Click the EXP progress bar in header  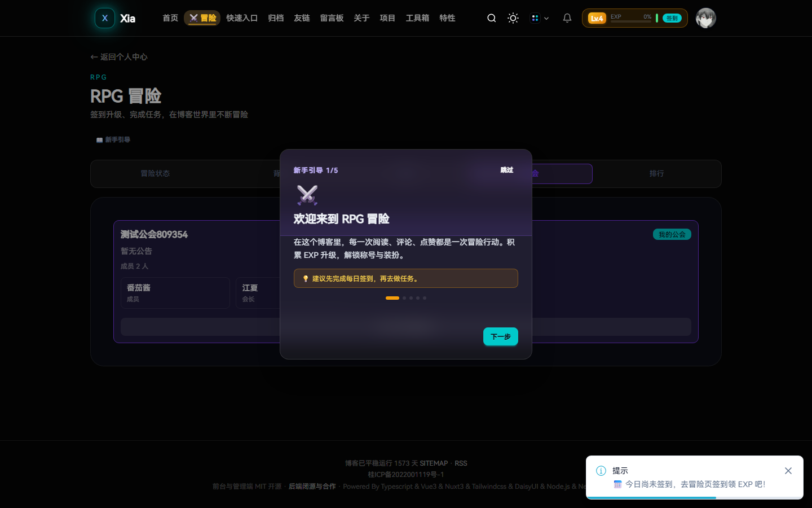631,21
